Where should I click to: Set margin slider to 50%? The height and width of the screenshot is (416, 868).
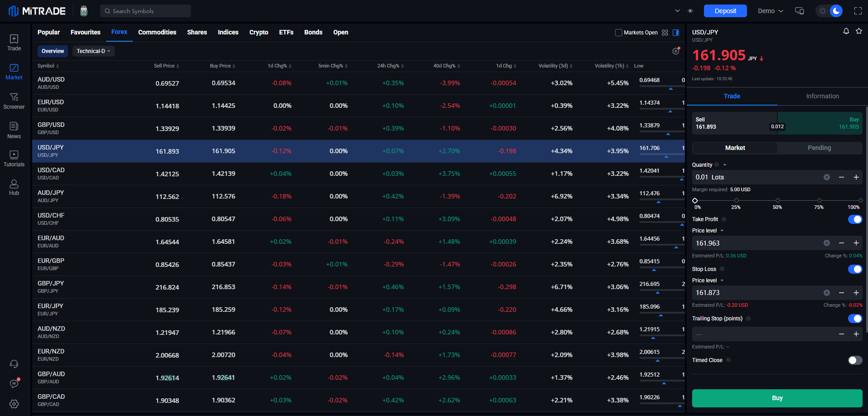pos(778,200)
